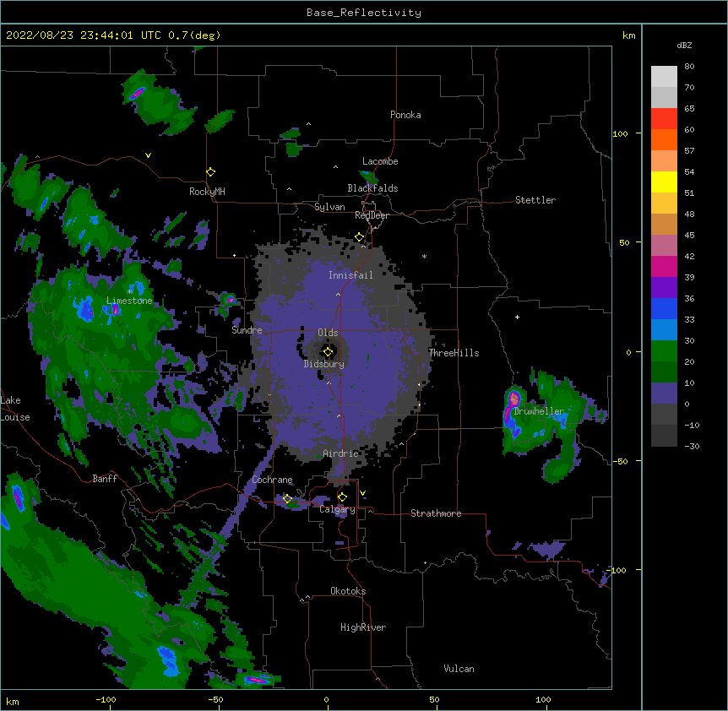
Task: Click the Sylvan label
Action: pyautogui.click(x=329, y=207)
